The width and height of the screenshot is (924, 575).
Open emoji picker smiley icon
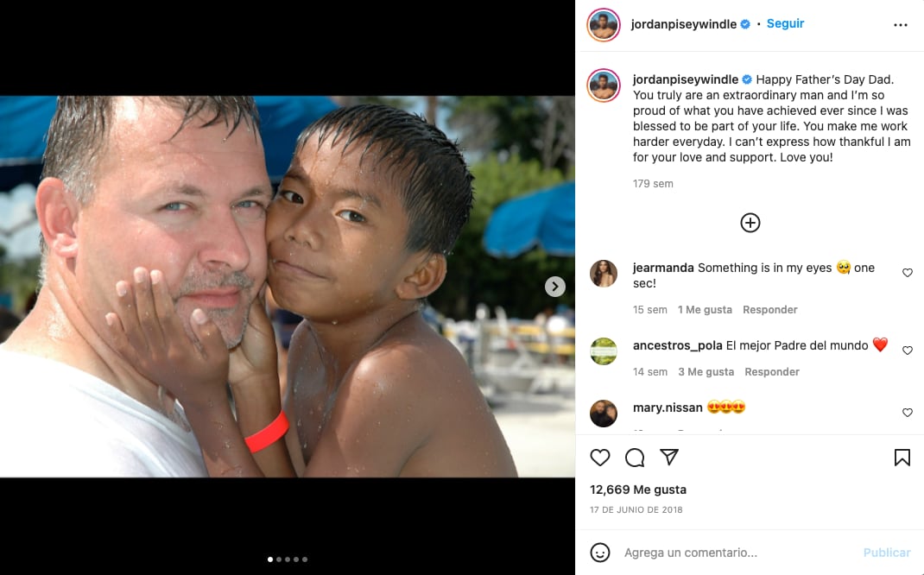coord(600,553)
